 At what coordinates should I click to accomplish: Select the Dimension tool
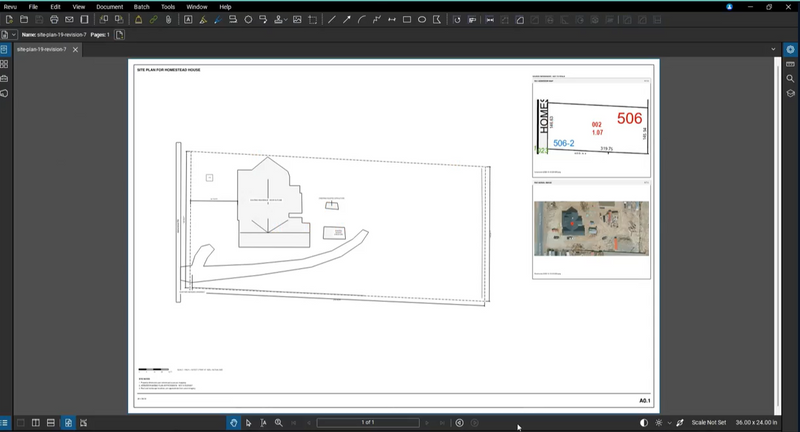coord(392,20)
